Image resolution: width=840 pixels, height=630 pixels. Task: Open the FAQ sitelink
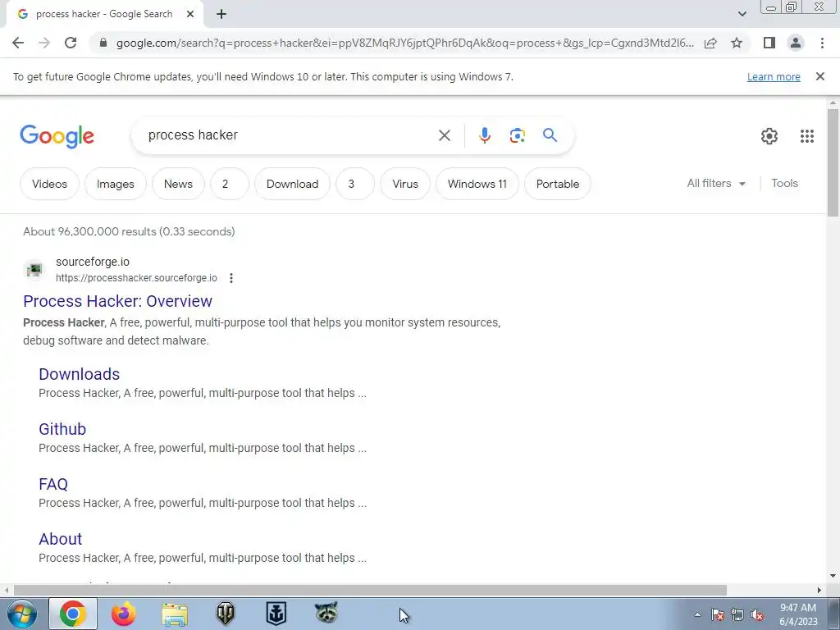pyautogui.click(x=53, y=484)
